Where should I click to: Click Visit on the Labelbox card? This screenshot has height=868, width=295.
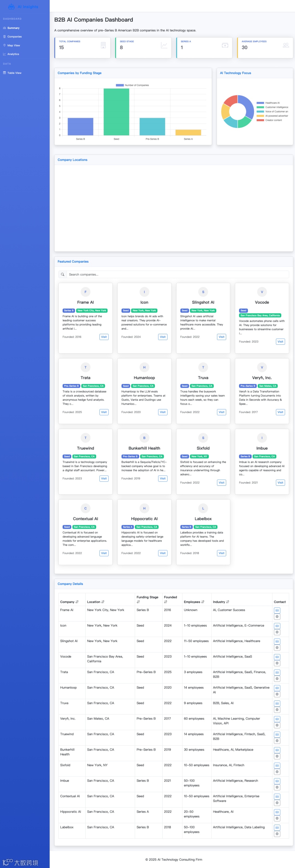click(222, 553)
